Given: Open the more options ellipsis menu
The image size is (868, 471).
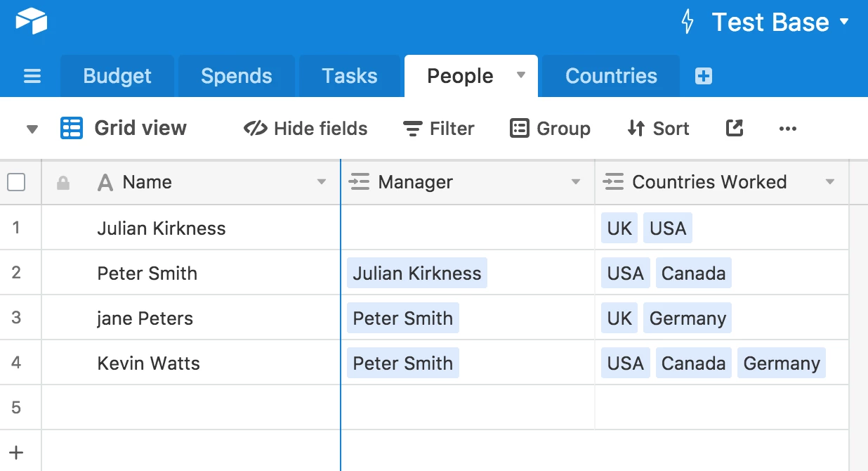Looking at the screenshot, I should pos(788,129).
